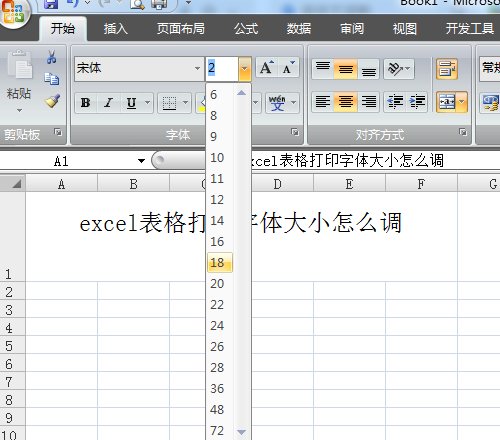Screen dimensions: 500x440
Task: Click scroll up arrow in size list
Action: coord(241,93)
